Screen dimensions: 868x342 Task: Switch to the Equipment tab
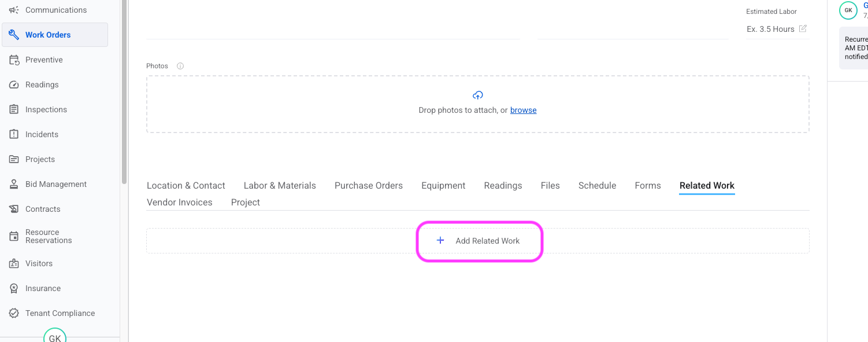(x=443, y=185)
